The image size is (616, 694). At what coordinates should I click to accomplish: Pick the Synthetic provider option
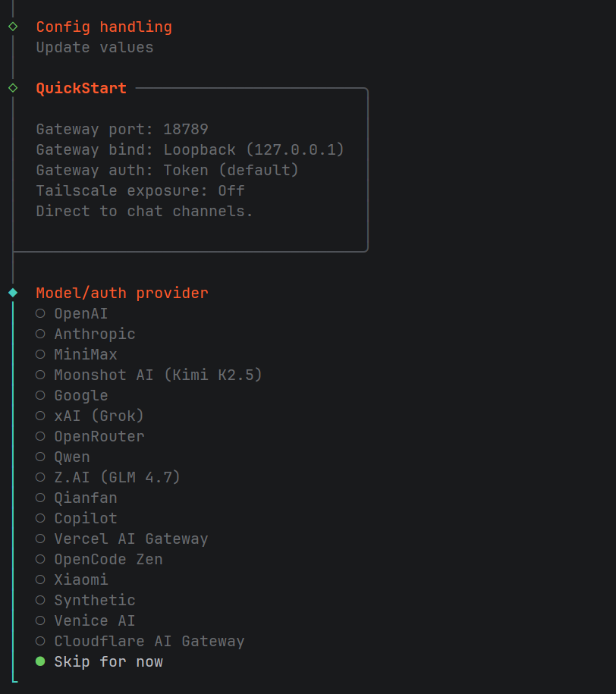86,600
